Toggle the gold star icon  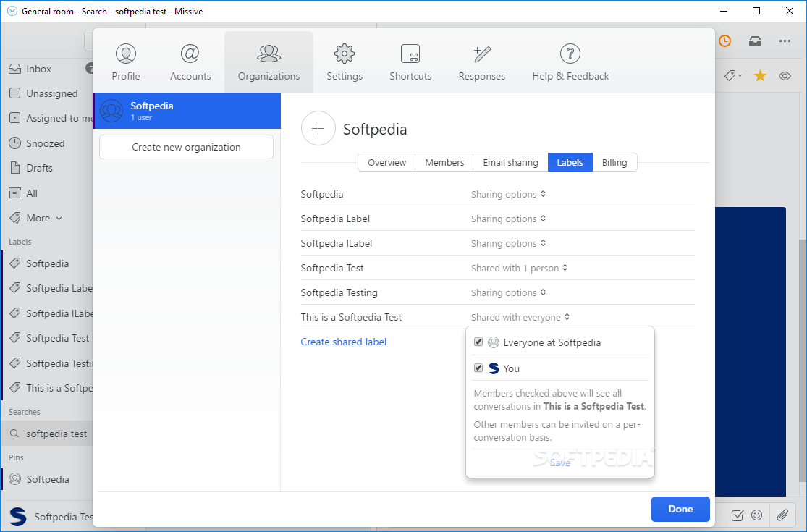[760, 76]
